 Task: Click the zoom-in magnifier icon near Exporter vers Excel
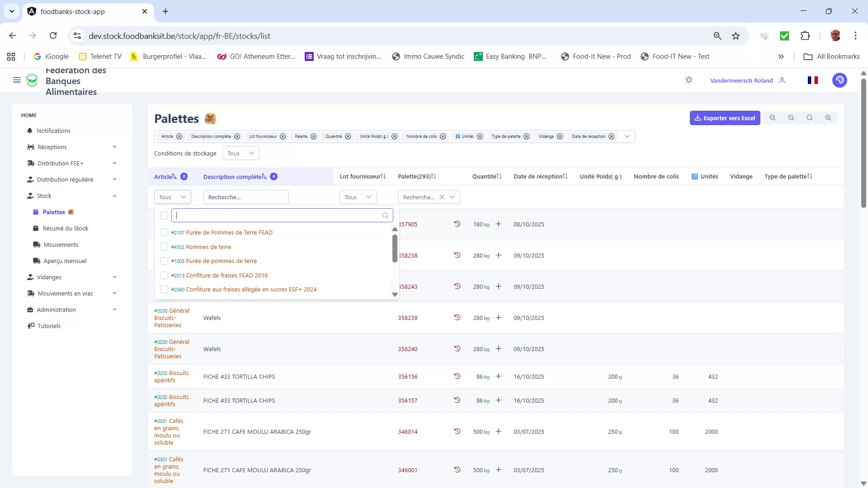(x=828, y=117)
